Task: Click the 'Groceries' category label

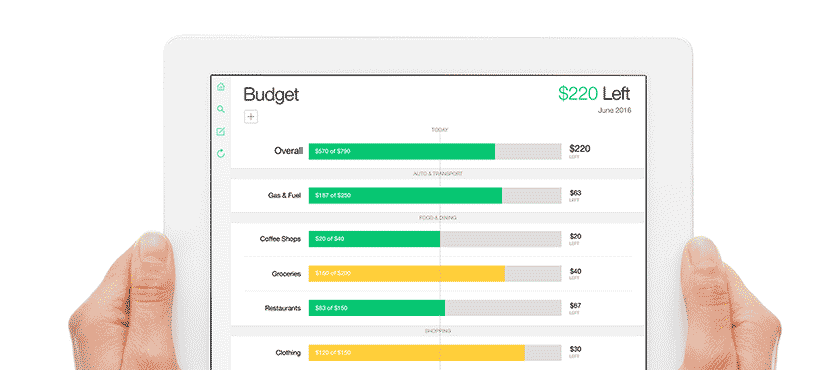Action: click(287, 274)
